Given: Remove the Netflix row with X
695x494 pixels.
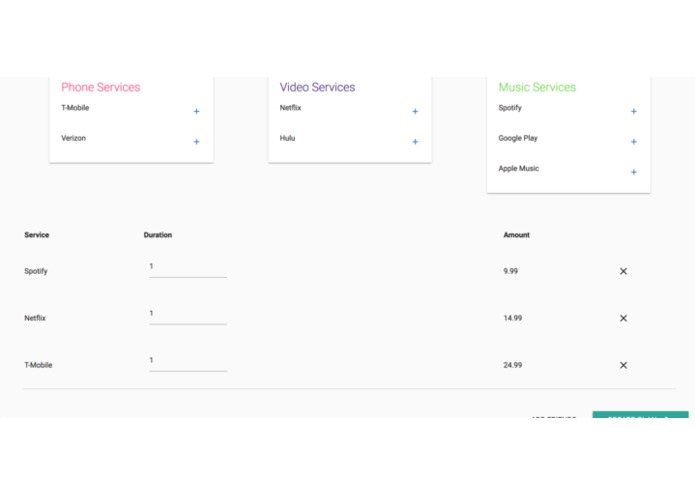Looking at the screenshot, I should point(623,318).
